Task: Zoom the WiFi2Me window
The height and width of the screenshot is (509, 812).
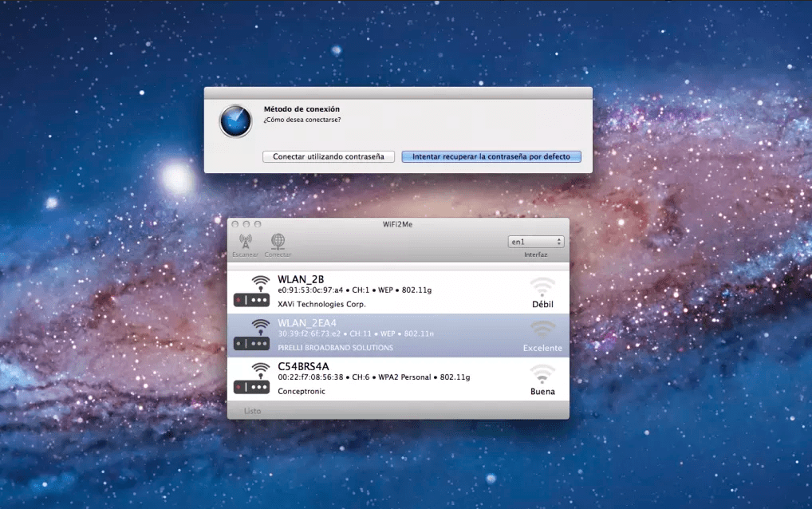Action: (258, 224)
